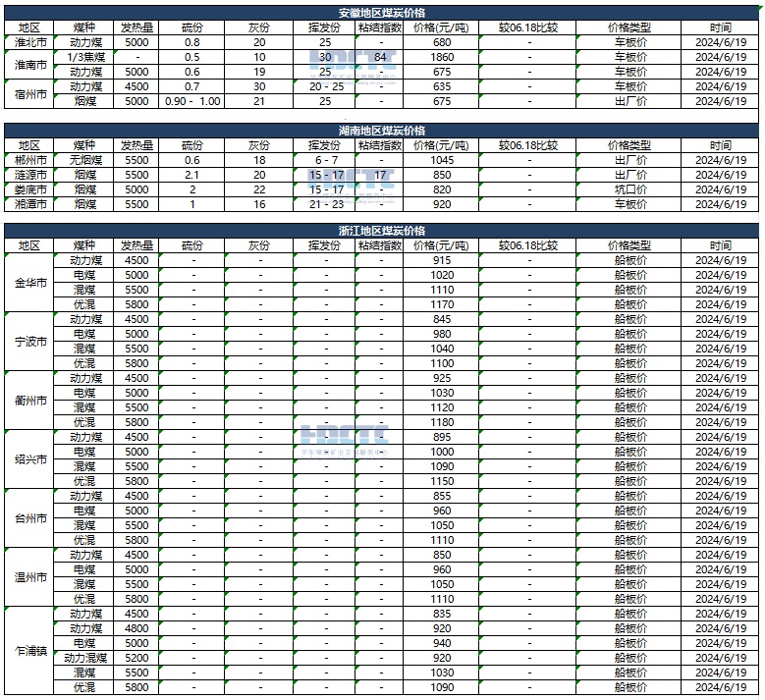Select the 涟源市 region cell
The height and width of the screenshot is (700, 765).
(29, 175)
